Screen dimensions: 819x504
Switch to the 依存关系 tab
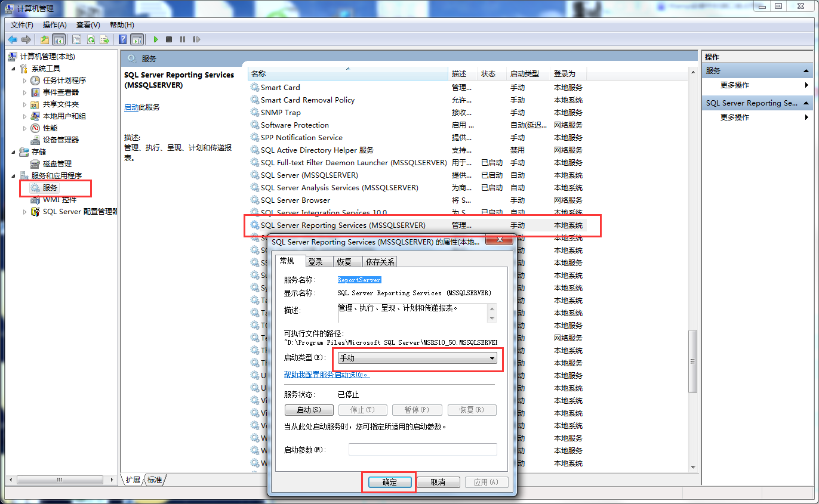(380, 262)
